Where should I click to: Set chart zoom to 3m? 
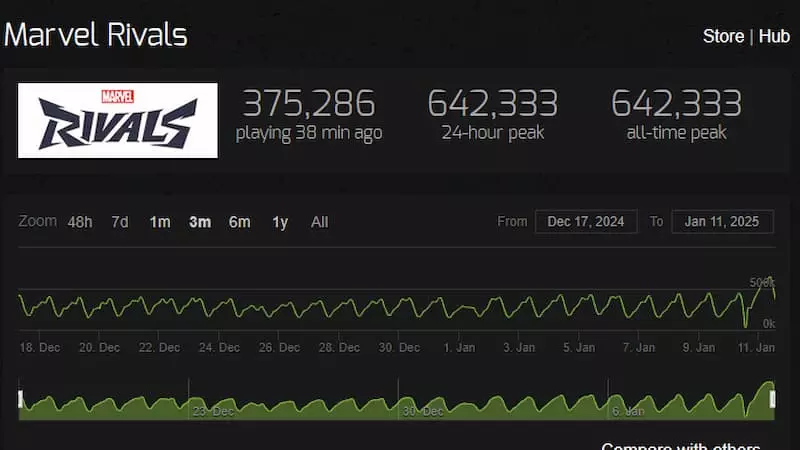click(x=200, y=222)
